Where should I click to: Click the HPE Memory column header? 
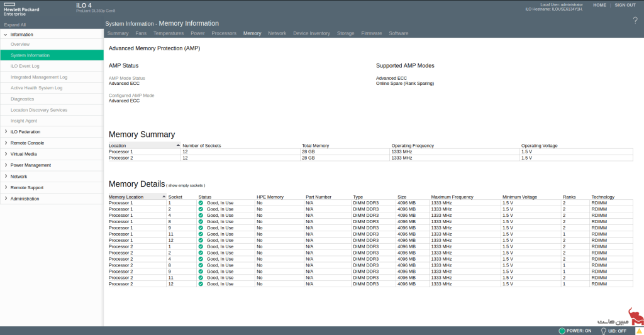pyautogui.click(x=270, y=197)
